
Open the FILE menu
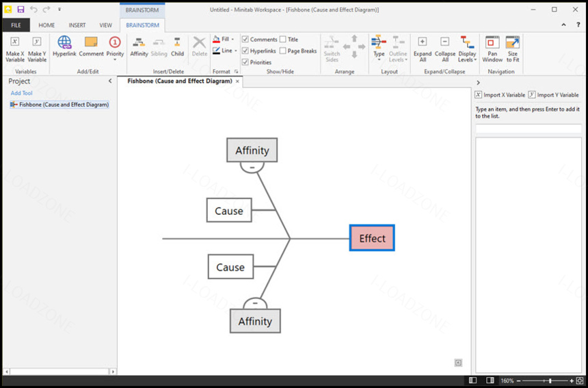16,25
